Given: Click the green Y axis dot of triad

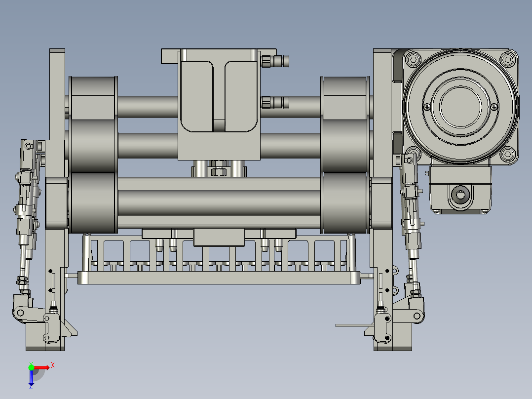Looking at the screenshot, I should click(x=31, y=367).
